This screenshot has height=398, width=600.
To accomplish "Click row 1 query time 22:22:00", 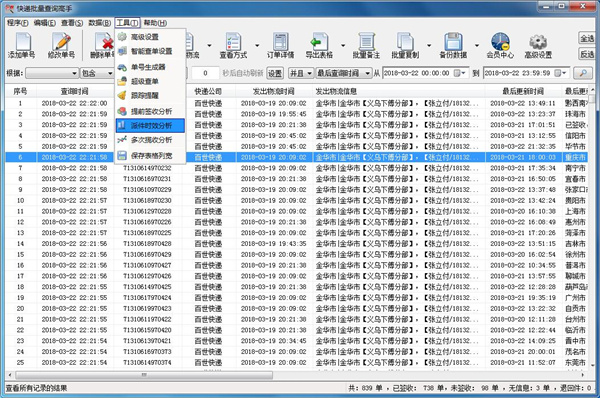I will pos(74,103).
